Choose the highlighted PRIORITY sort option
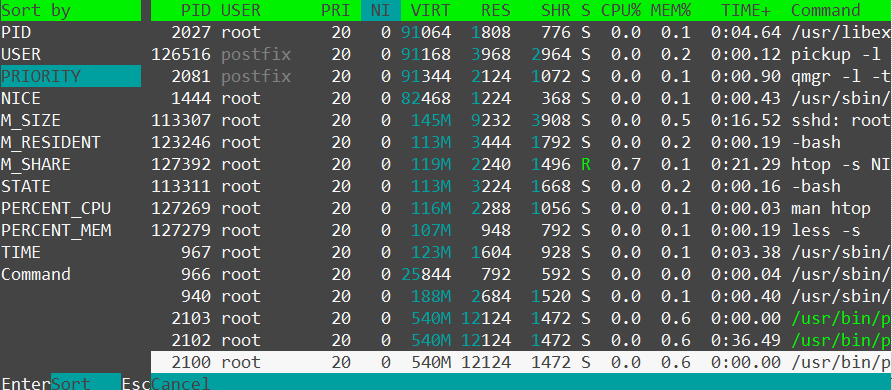 click(x=71, y=76)
